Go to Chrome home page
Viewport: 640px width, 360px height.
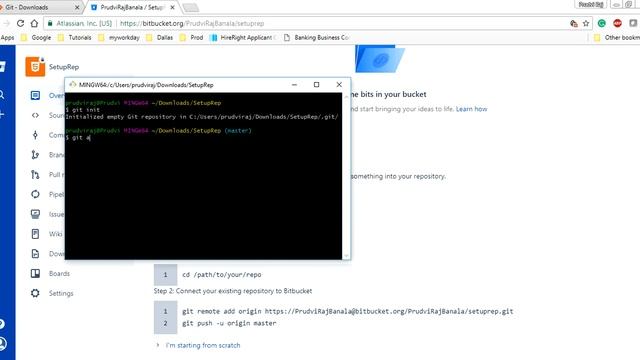(x=34, y=23)
